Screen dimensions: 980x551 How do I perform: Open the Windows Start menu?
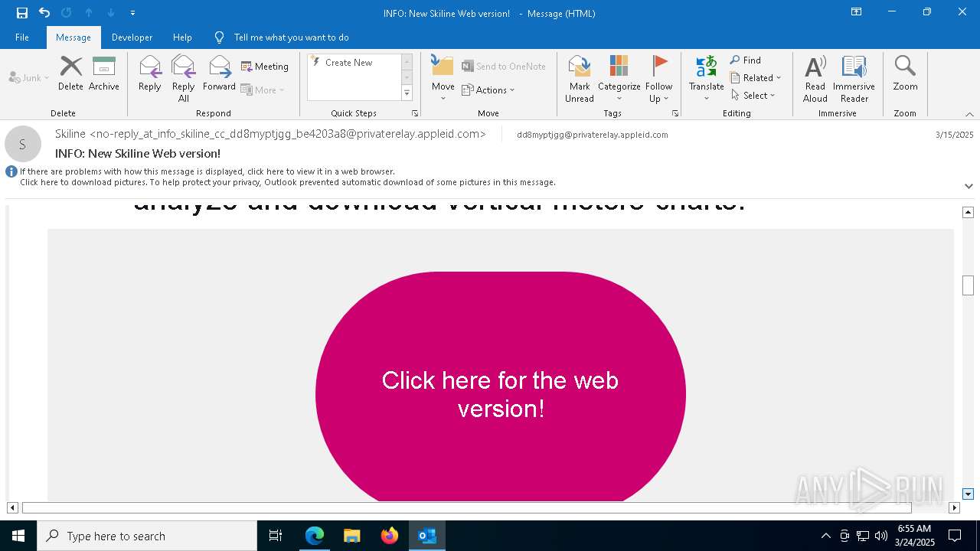click(18, 536)
